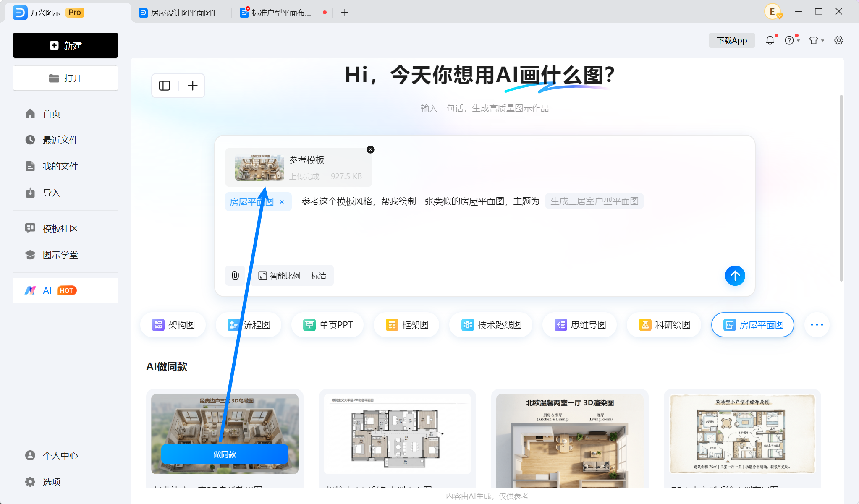Click the text 参考这个模板风格 in the prompt
This screenshot has height=504, width=859.
[x=337, y=201]
